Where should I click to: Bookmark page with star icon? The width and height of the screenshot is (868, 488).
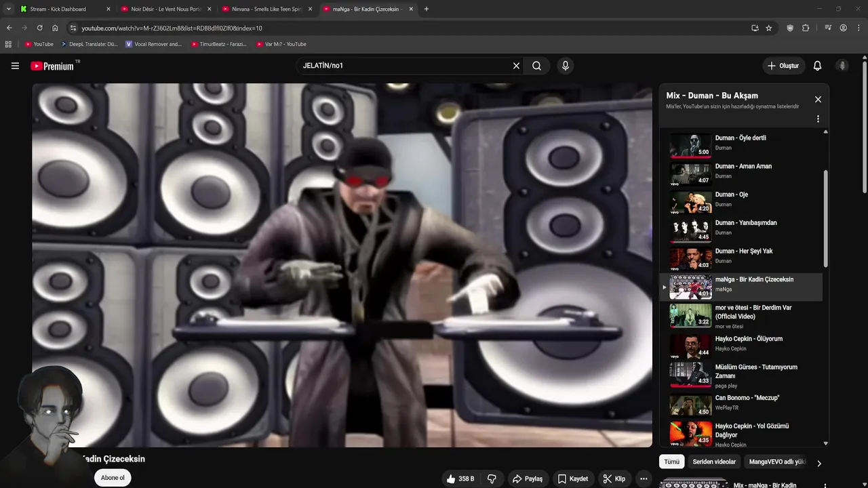(x=768, y=28)
